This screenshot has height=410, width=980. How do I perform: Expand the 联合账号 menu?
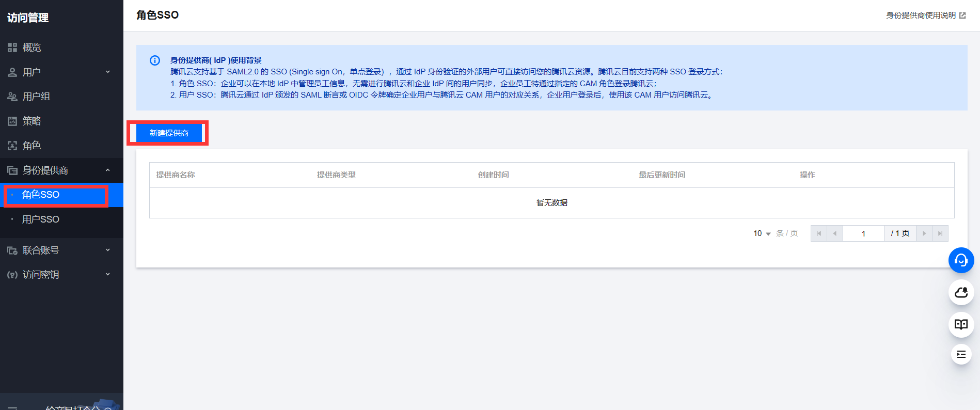108,250
